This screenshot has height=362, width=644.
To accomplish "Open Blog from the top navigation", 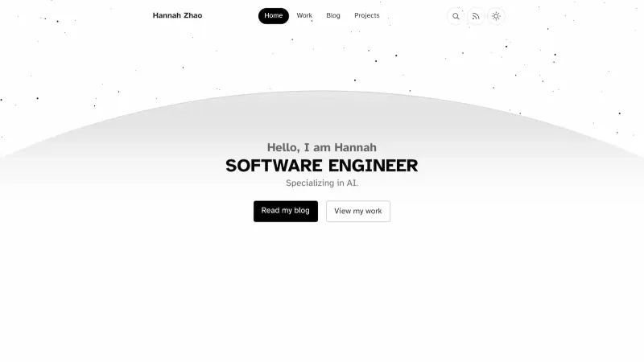I will click(333, 16).
